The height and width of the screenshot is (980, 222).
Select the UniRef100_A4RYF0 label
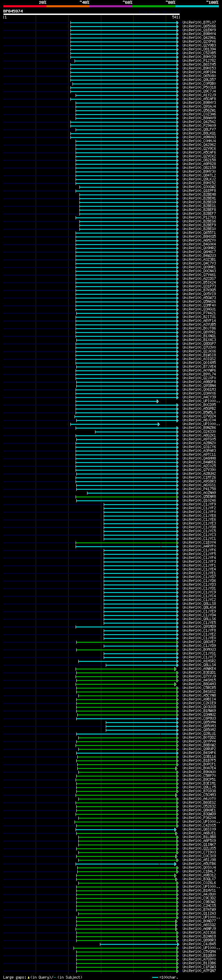(199, 546)
